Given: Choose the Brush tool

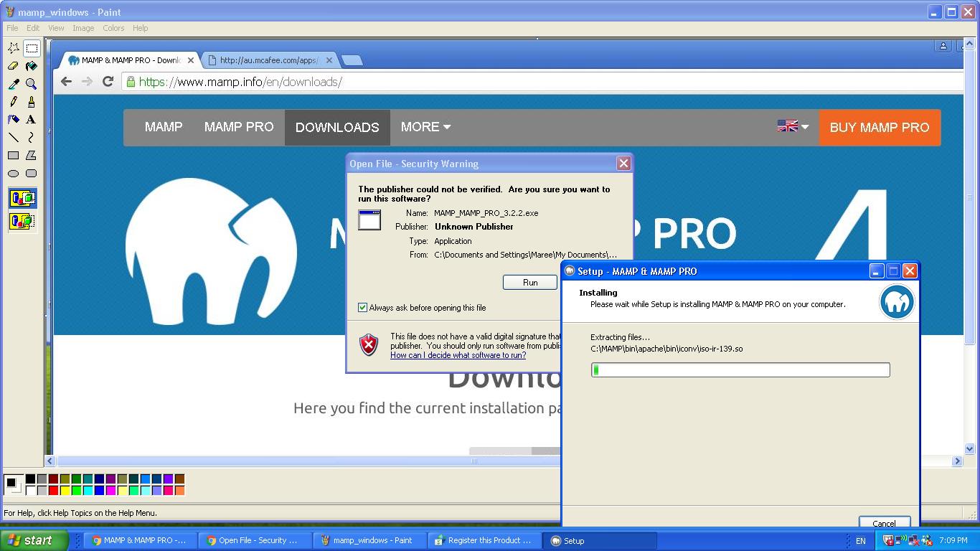Looking at the screenshot, I should [x=32, y=102].
